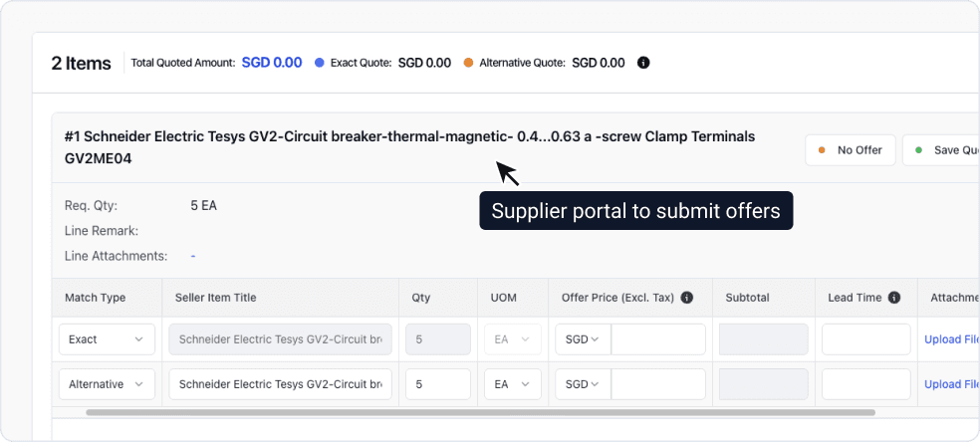980x442 pixels.
Task: Click the offer price field in Exact row
Action: tap(658, 339)
